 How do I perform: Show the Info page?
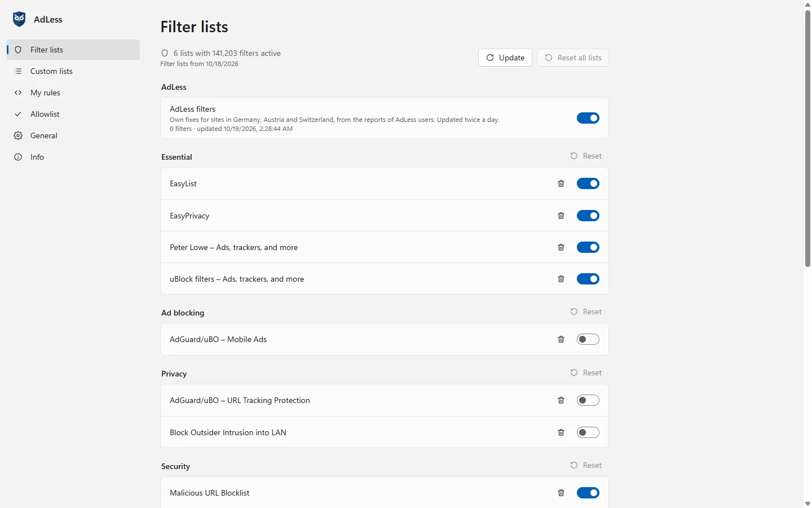(73, 157)
